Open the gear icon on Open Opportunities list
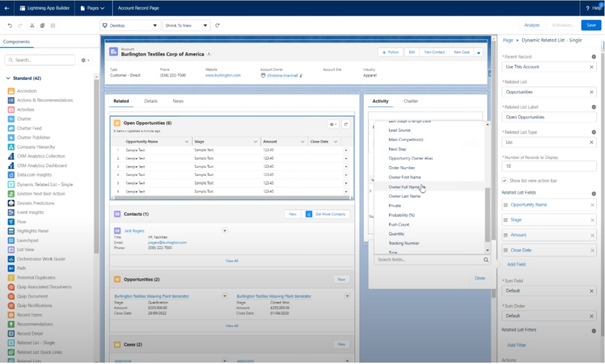 pyautogui.click(x=332, y=124)
